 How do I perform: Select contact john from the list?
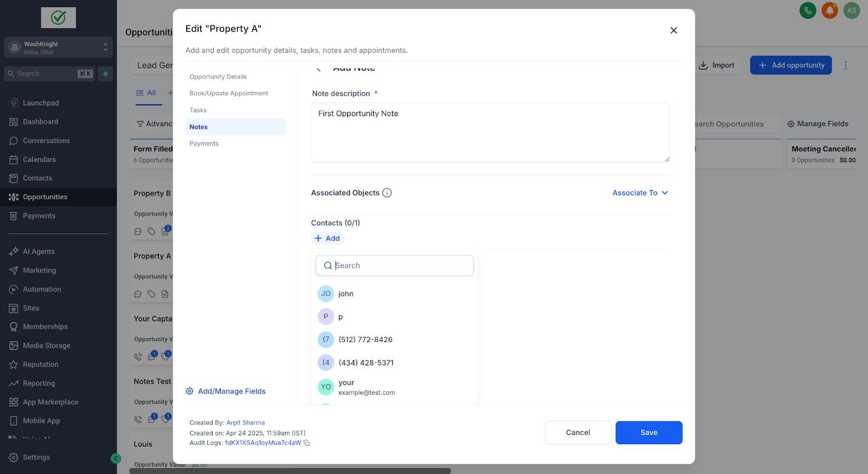[x=346, y=294]
